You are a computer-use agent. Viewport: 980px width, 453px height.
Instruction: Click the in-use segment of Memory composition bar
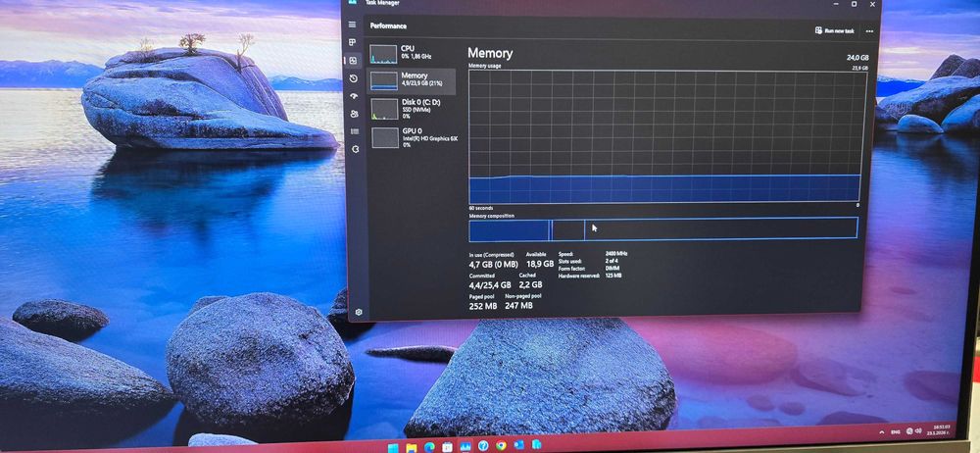[x=510, y=229]
